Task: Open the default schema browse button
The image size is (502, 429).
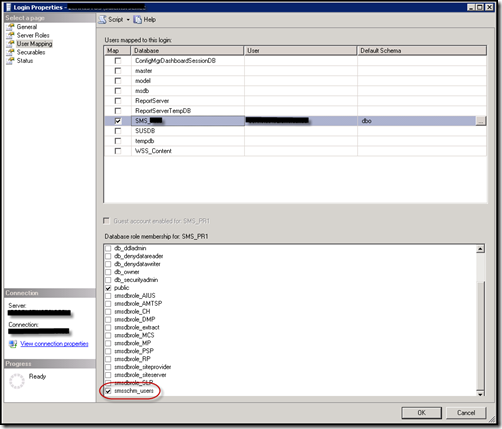Action: (x=481, y=121)
